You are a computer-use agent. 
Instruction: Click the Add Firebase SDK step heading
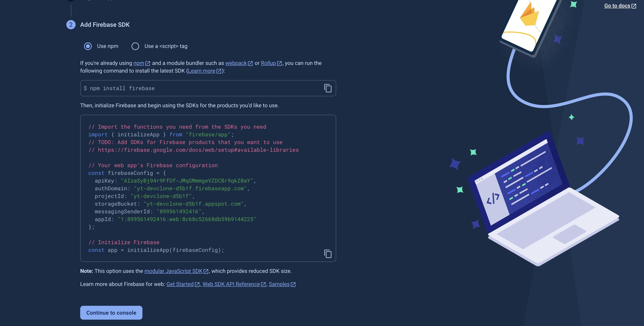[105, 25]
